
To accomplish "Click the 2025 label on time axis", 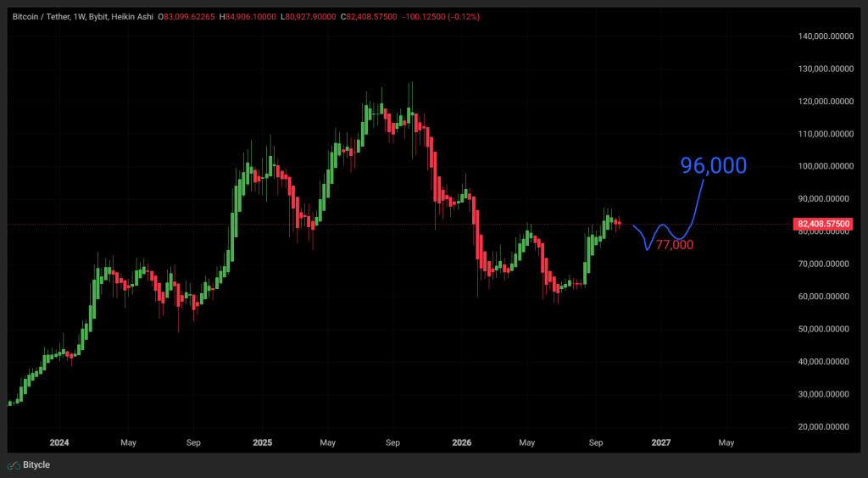I will [263, 443].
